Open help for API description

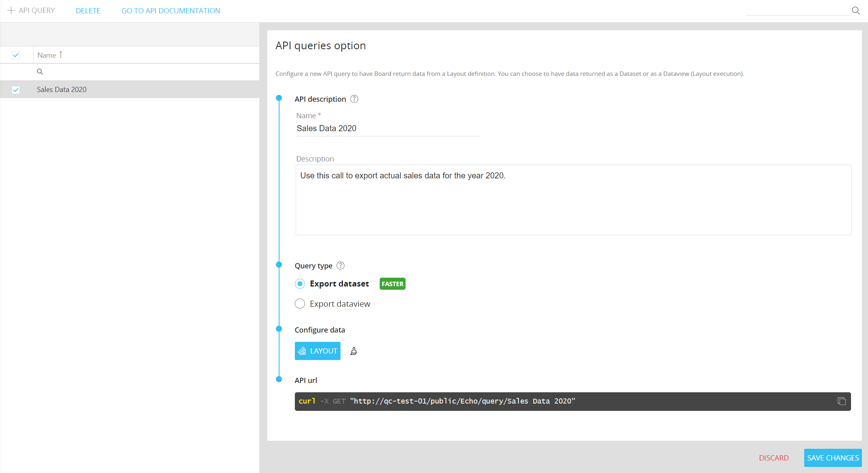(354, 99)
